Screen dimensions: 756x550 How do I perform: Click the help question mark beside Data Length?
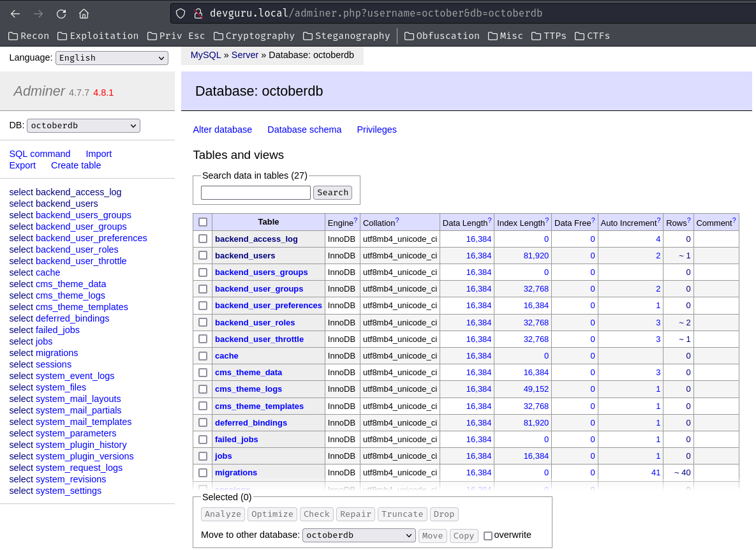pyautogui.click(x=490, y=220)
